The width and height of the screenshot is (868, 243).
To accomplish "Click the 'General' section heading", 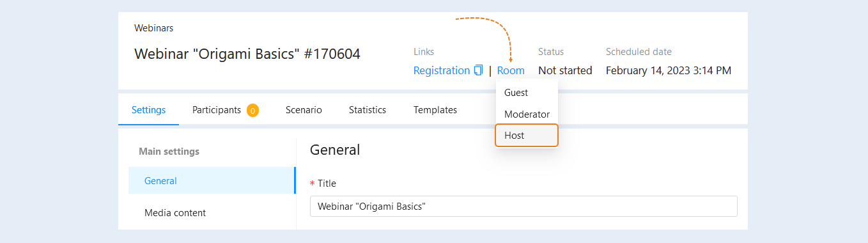I will click(335, 150).
